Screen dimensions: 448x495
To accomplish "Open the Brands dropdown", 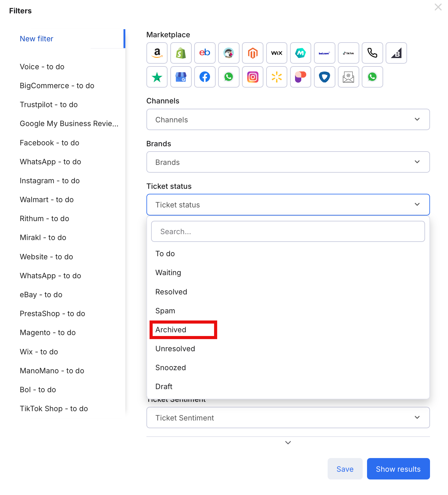I will [288, 162].
